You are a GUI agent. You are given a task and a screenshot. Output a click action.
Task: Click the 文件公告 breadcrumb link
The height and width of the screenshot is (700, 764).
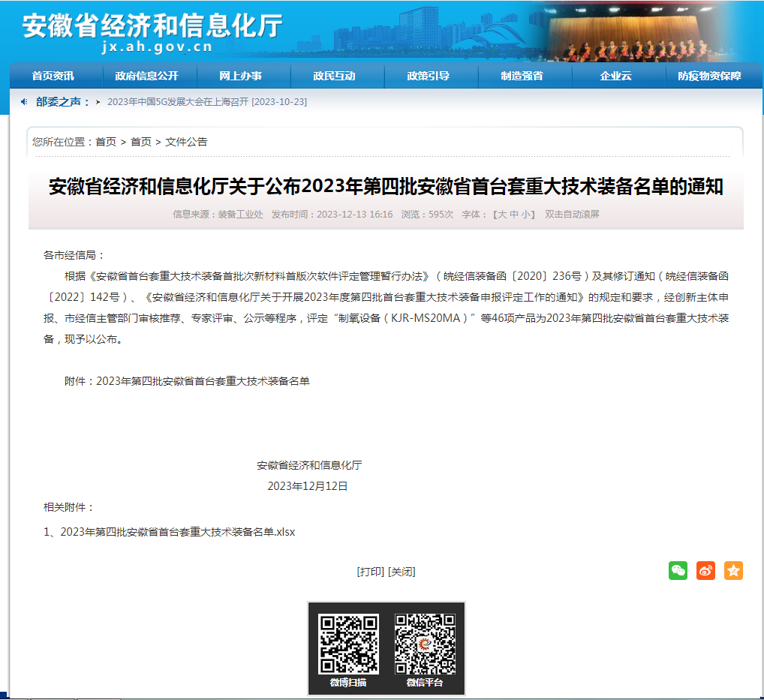(x=186, y=142)
